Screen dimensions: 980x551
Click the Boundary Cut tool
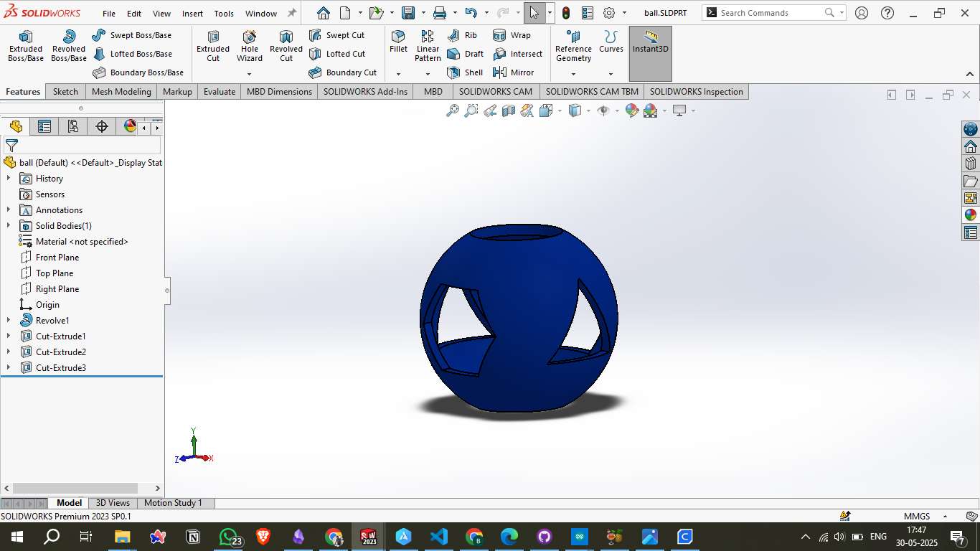343,72
